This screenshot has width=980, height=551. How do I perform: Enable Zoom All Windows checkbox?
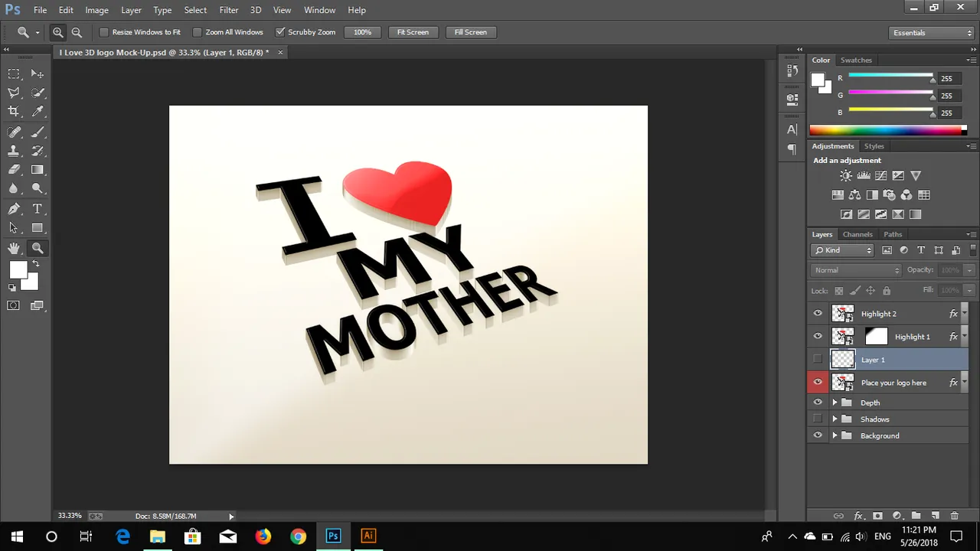click(197, 32)
